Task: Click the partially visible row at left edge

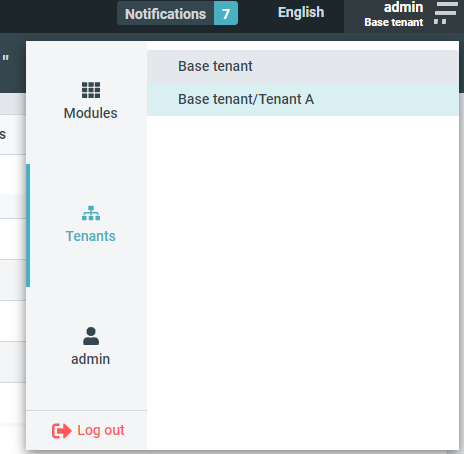Action: click(x=13, y=135)
